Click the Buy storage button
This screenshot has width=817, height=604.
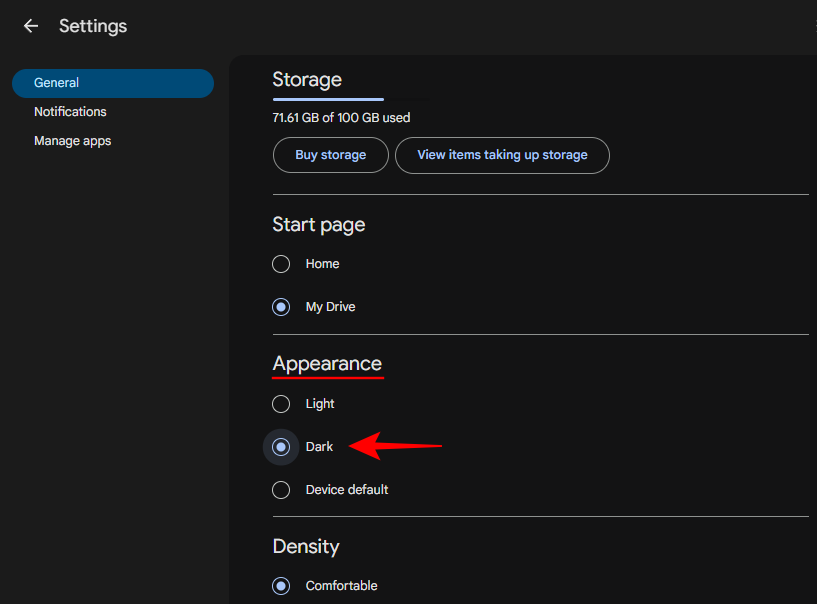331,155
